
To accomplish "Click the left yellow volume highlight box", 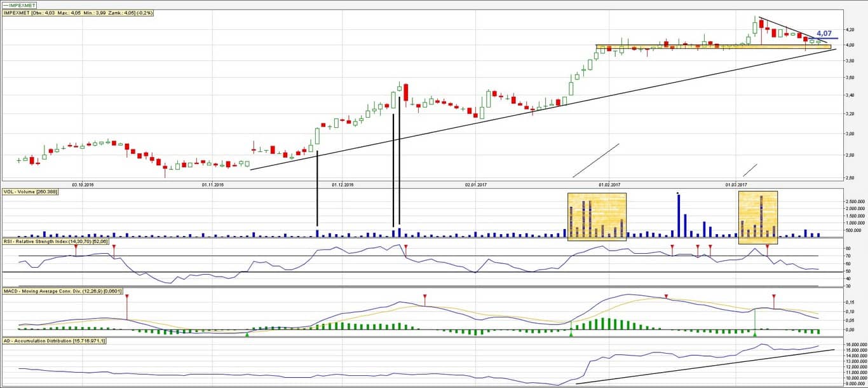I will (x=597, y=216).
